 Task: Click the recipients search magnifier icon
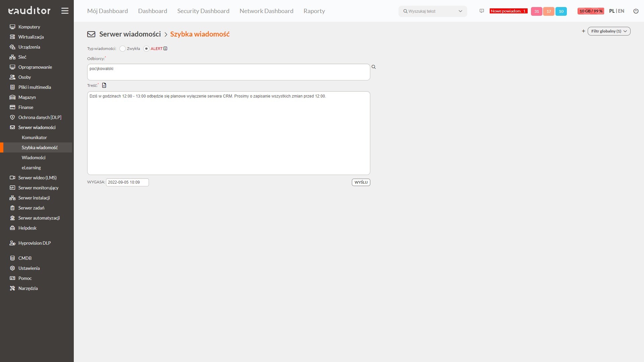pyautogui.click(x=374, y=67)
